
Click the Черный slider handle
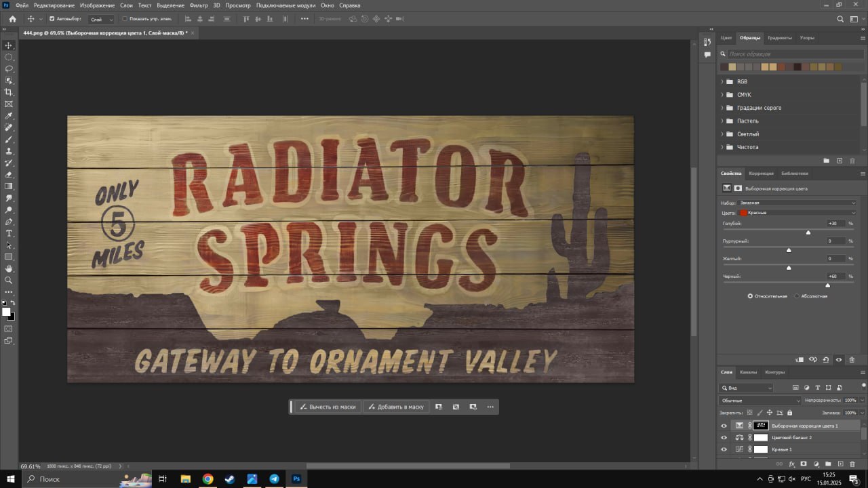tap(828, 285)
